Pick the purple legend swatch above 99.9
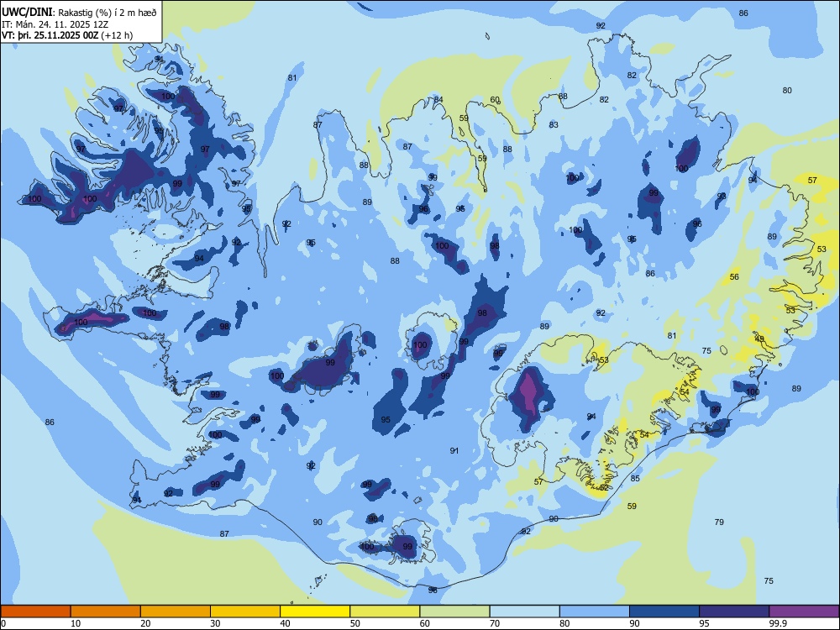The height and width of the screenshot is (630, 840). click(804, 612)
